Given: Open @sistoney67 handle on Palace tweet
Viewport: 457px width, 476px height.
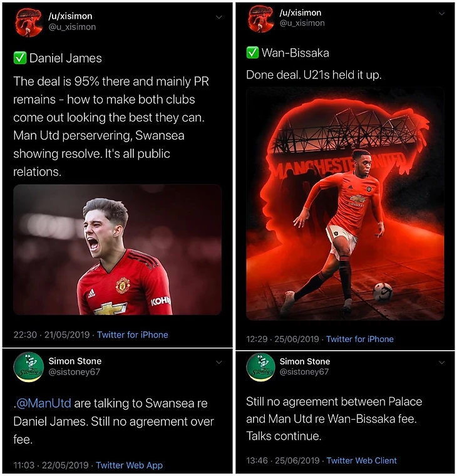Looking at the screenshot, I should (x=304, y=372).
